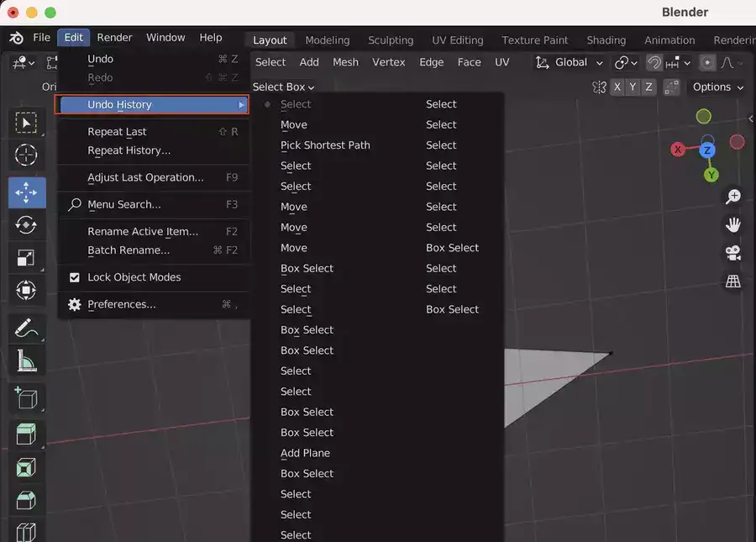Select the Extrude Region tool

tap(27, 434)
